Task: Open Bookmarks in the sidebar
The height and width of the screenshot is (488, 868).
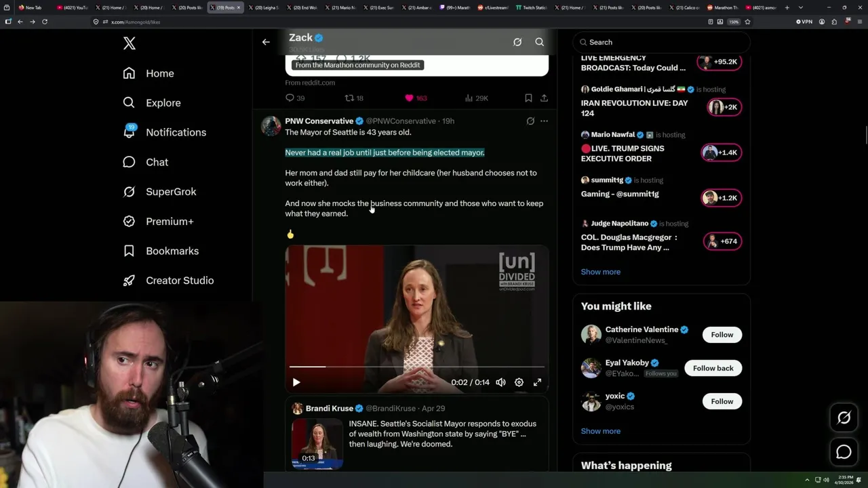Action: point(161,251)
